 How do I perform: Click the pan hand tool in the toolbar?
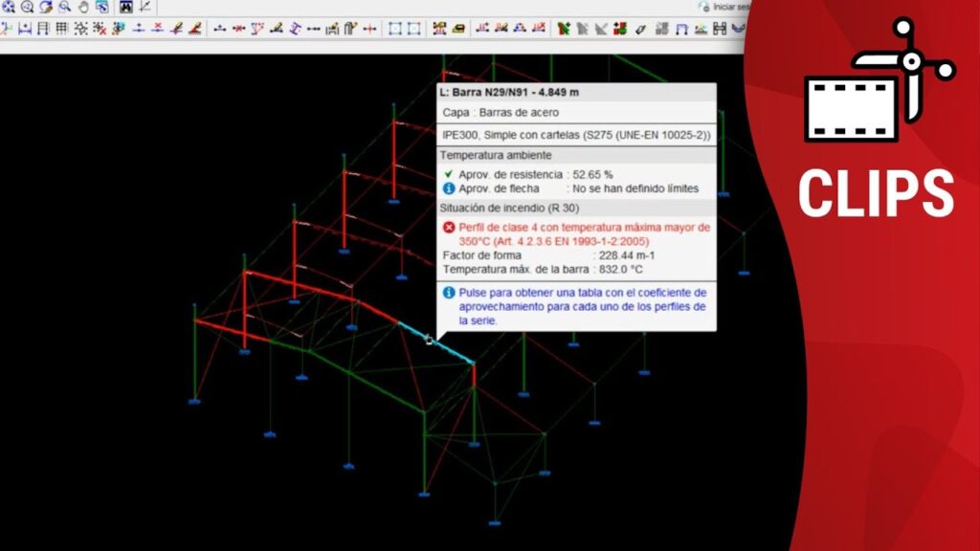pos(84,7)
